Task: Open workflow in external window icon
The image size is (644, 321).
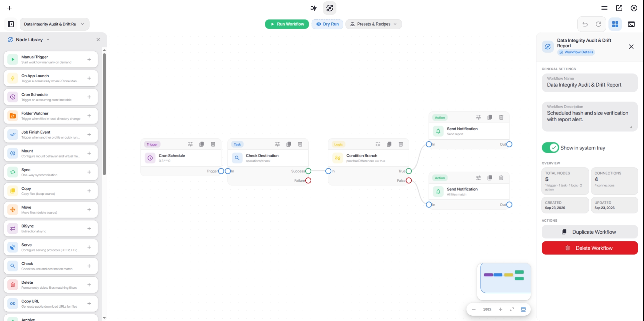Action: click(x=619, y=8)
